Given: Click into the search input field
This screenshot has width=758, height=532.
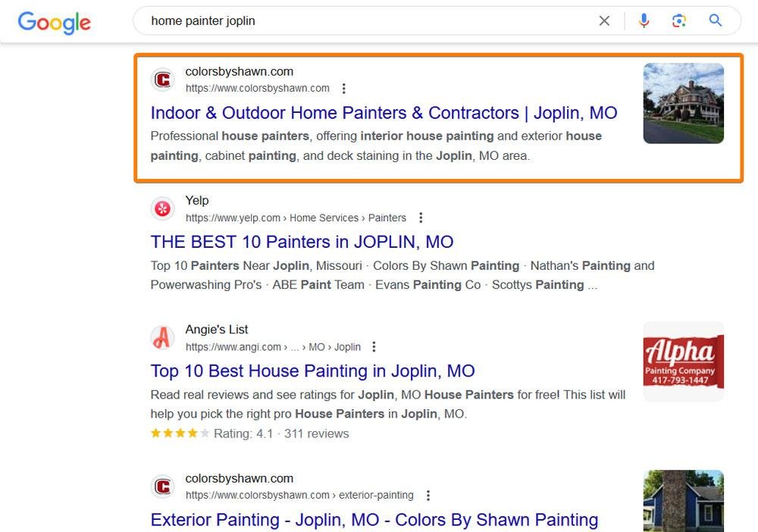Looking at the screenshot, I should click(368, 20).
